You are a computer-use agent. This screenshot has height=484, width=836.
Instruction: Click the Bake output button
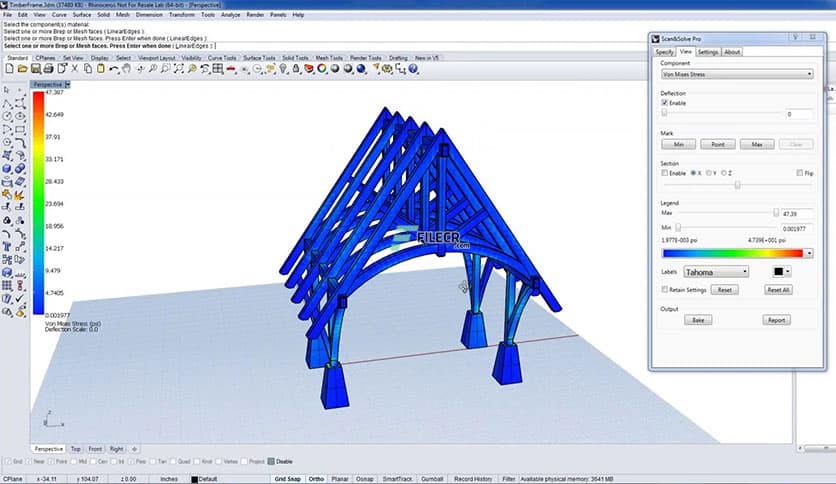coord(698,320)
